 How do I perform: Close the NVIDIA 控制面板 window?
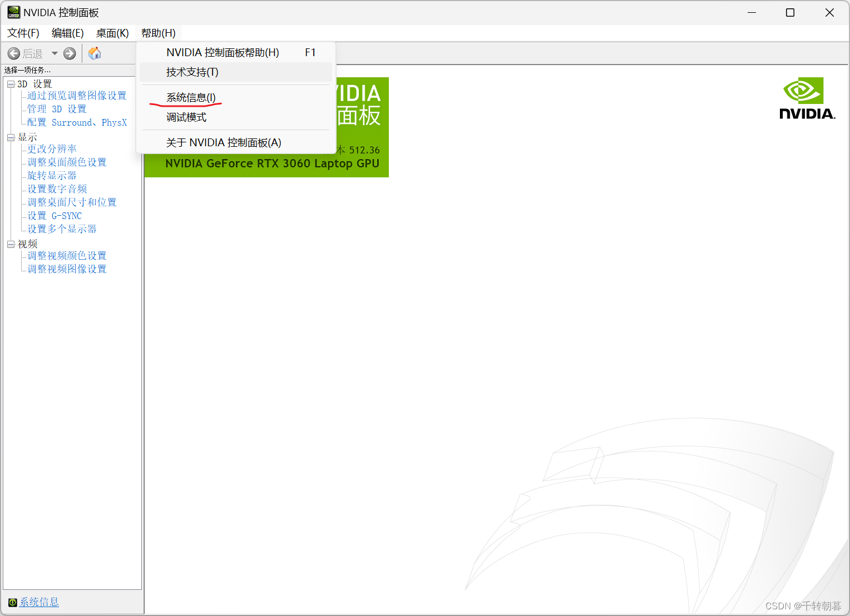coord(829,12)
